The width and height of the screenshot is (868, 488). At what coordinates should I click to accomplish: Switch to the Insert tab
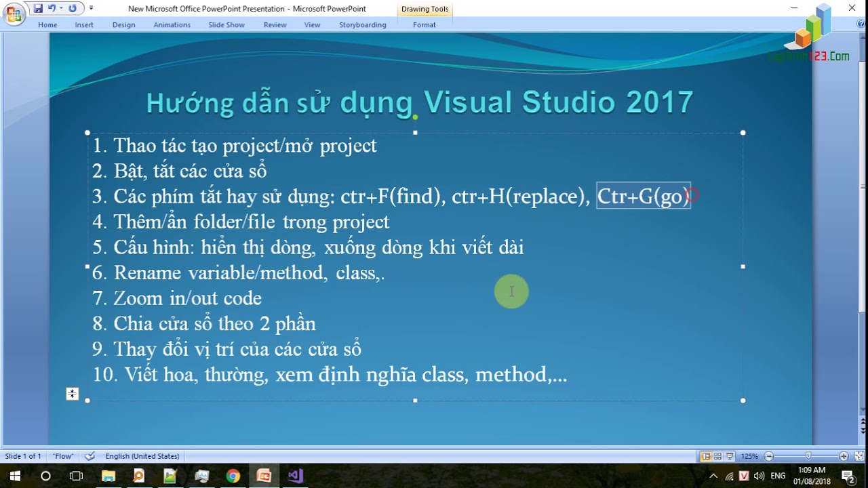(x=84, y=25)
